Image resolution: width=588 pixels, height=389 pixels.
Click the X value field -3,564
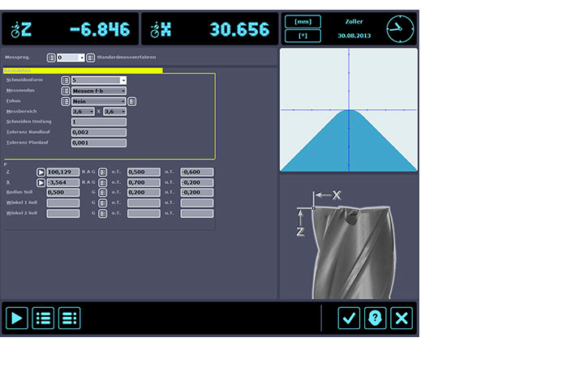pyautogui.click(x=63, y=182)
